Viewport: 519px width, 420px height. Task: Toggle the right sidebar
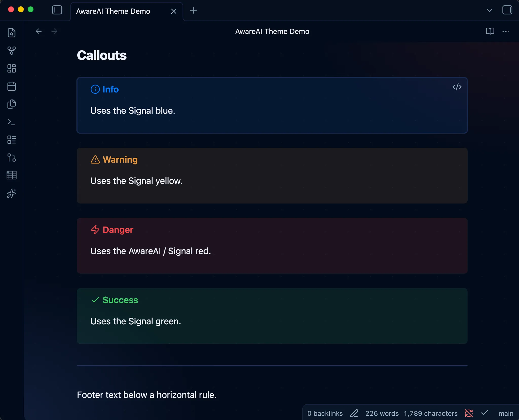coord(507,10)
